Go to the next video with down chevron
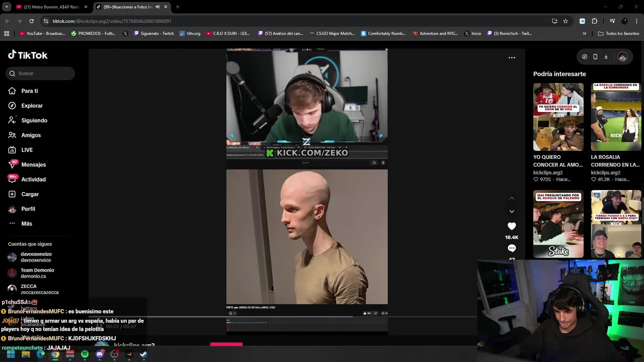Screen dimensions: 644x362 [512, 211]
